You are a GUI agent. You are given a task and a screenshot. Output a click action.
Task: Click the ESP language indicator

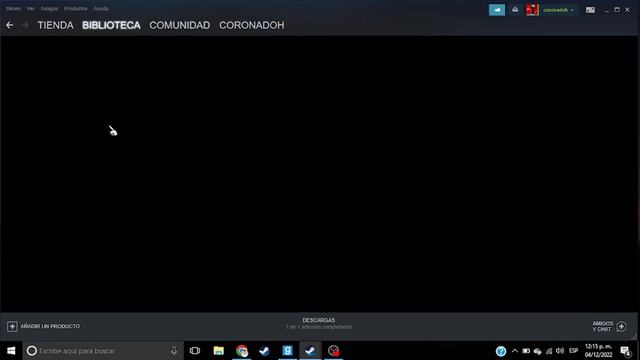coord(573,351)
